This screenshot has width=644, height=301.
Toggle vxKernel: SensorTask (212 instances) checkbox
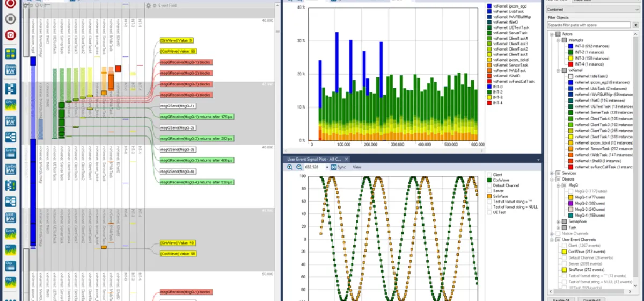tap(570, 149)
